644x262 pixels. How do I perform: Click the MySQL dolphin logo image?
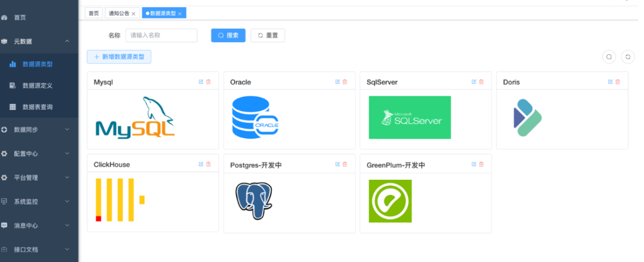pyautogui.click(x=135, y=117)
